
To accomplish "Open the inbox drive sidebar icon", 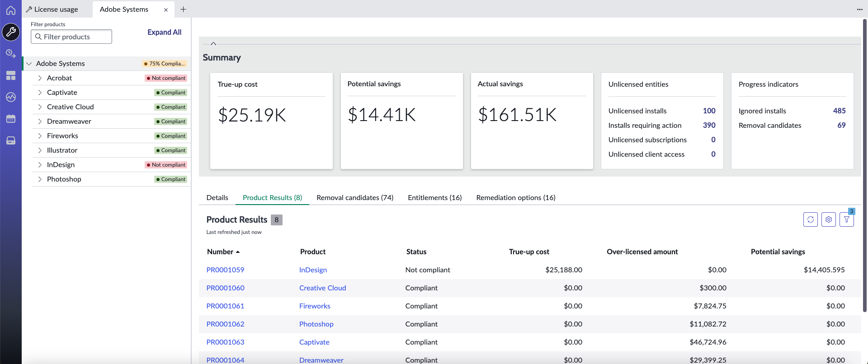I will tap(11, 140).
